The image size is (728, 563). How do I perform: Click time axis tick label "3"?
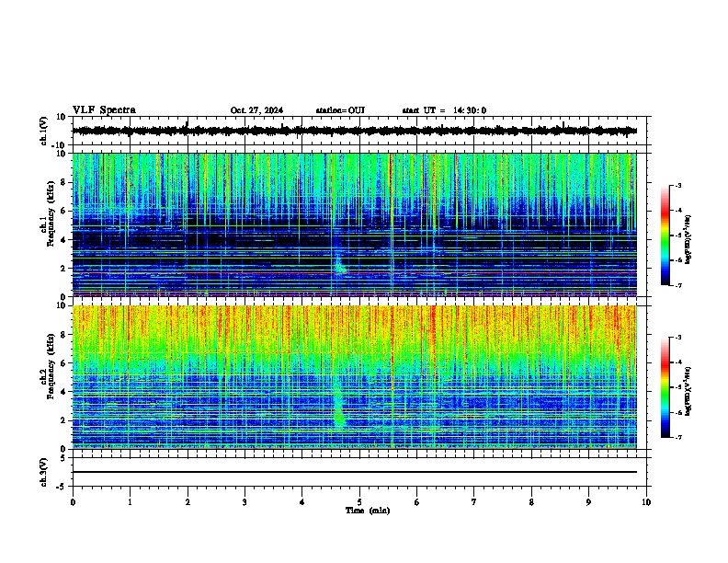(x=245, y=502)
